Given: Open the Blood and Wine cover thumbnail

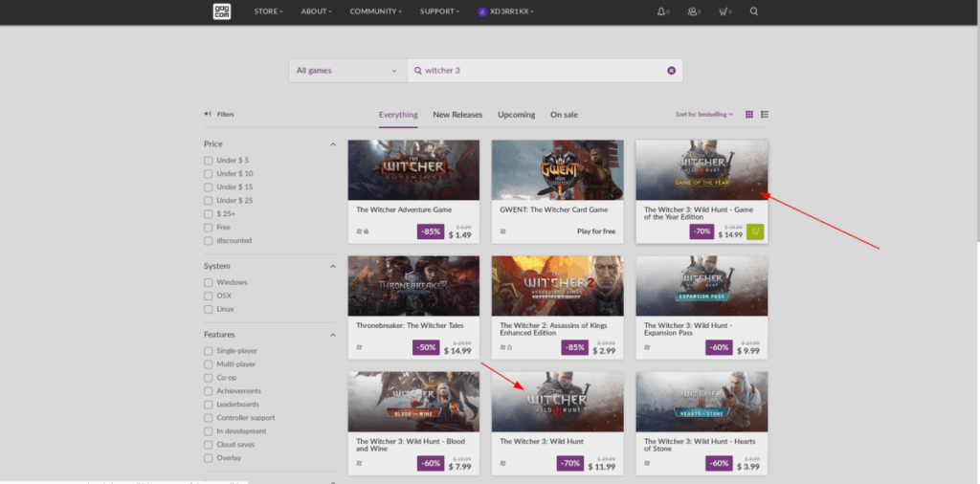Looking at the screenshot, I should point(413,402).
